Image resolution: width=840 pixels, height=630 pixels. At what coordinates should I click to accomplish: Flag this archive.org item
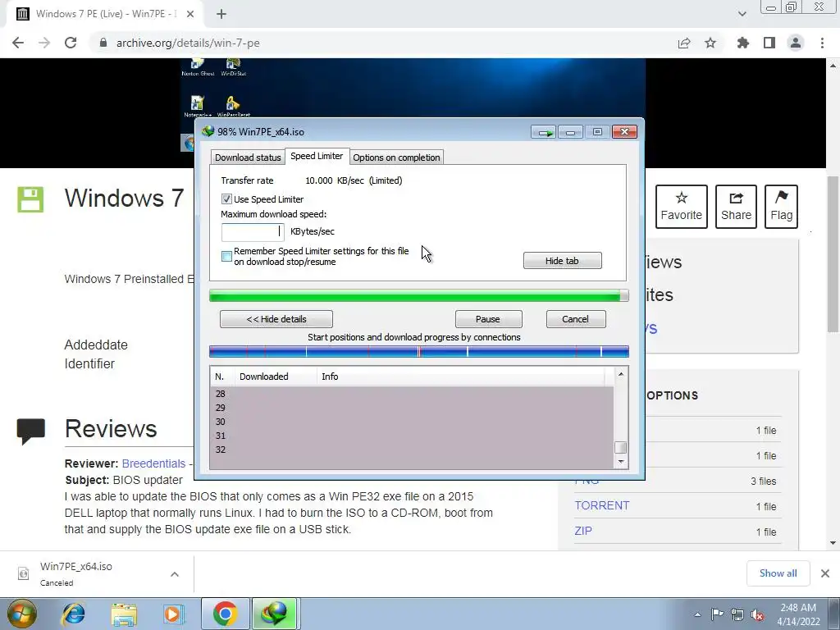[781, 207]
